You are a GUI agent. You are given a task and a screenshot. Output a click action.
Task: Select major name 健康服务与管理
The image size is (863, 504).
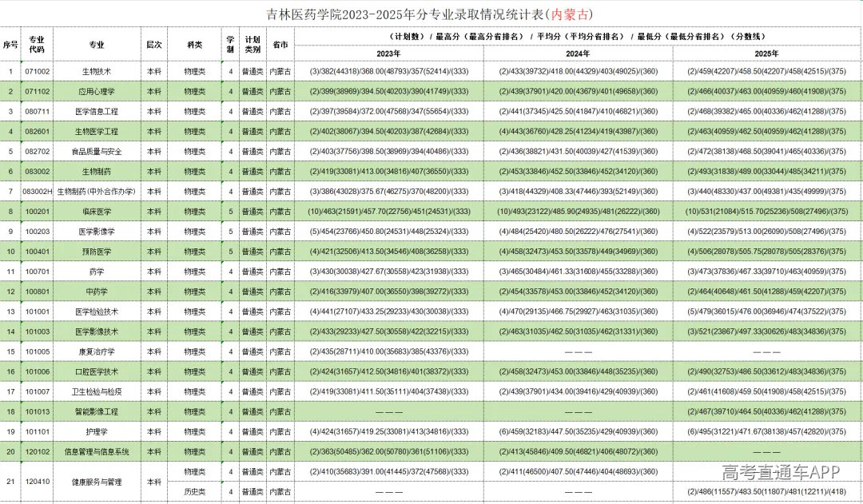(97, 482)
